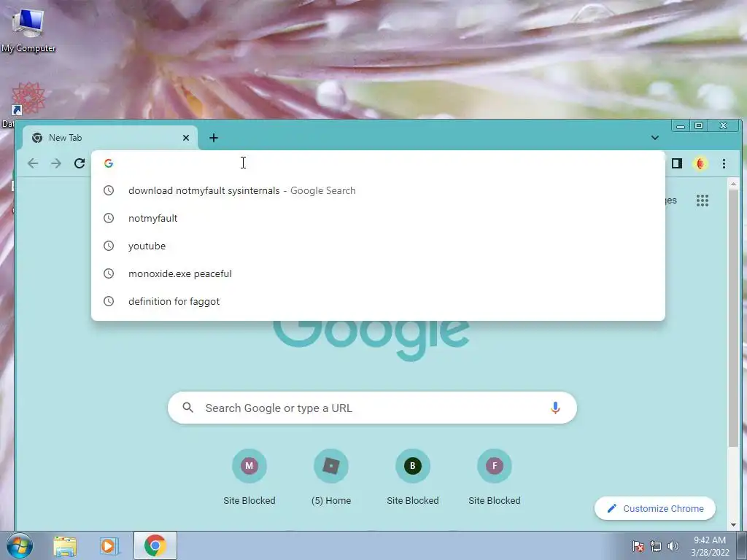Open Windows Explorer from taskbar
747x560 pixels.
point(65,545)
